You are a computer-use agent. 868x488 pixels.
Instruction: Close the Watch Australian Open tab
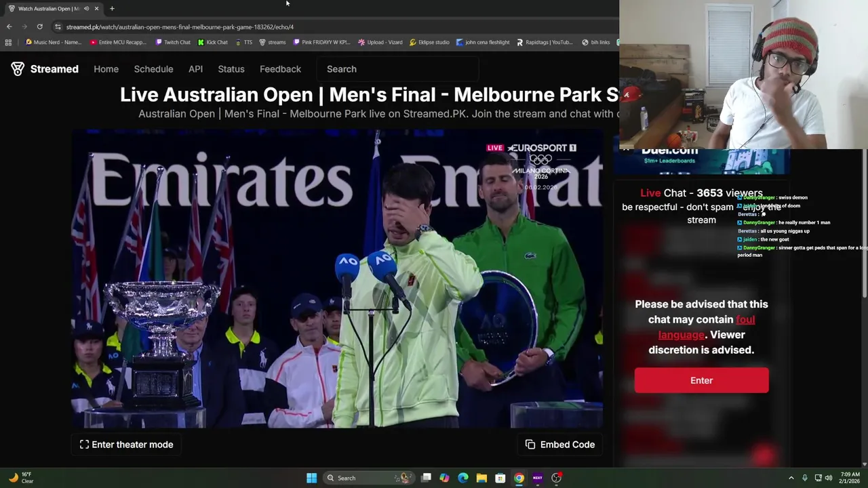click(96, 9)
